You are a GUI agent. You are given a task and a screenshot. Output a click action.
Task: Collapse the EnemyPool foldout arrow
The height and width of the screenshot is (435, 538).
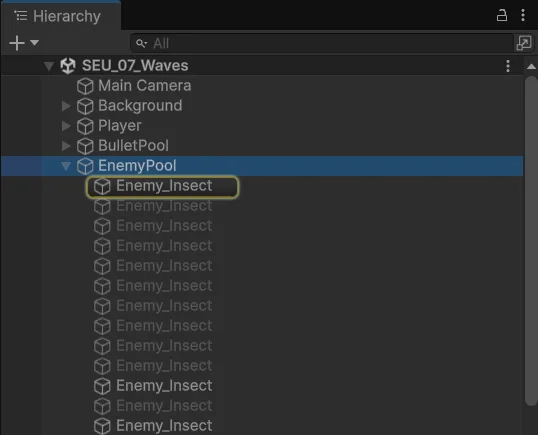click(66, 166)
